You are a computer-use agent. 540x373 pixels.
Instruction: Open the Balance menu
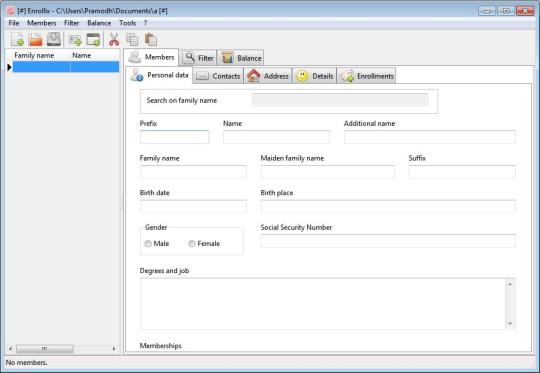pos(99,23)
